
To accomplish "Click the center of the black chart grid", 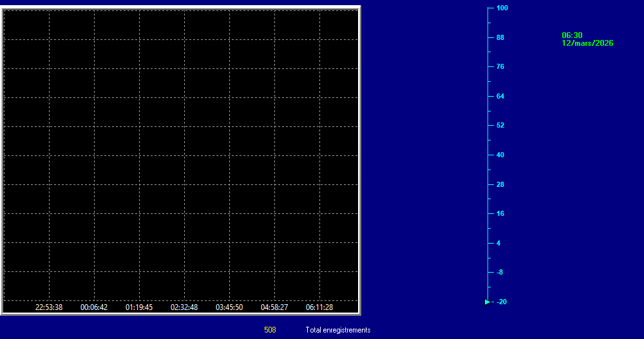I will pyautogui.click(x=180, y=156).
